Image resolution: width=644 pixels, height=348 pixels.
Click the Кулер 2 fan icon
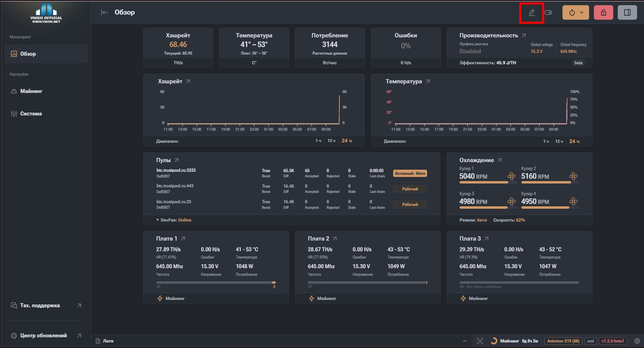[x=574, y=177]
